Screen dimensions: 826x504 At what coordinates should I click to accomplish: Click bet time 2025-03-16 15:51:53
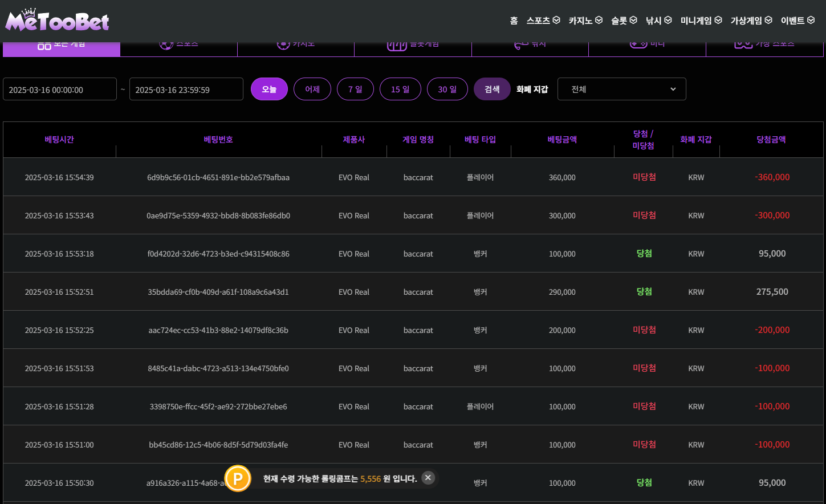click(59, 368)
